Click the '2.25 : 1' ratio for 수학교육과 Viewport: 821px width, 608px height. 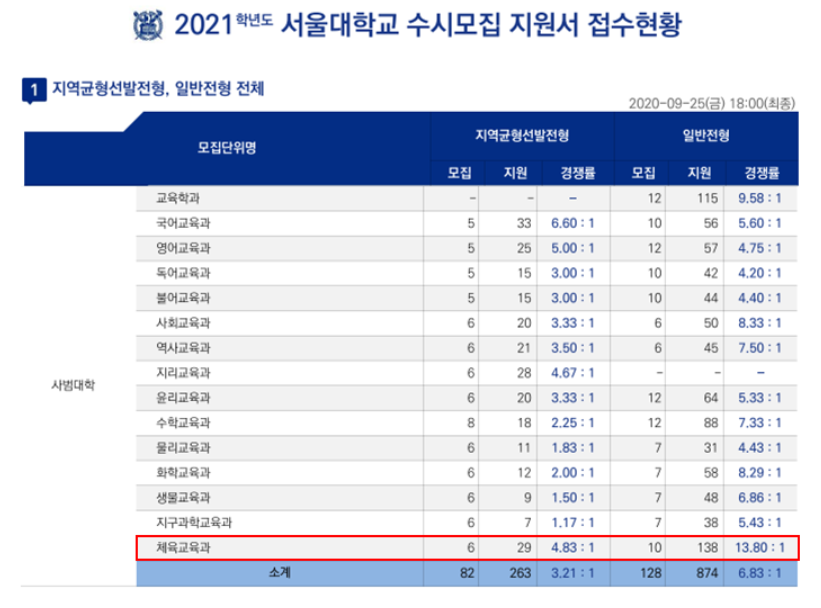coord(572,423)
